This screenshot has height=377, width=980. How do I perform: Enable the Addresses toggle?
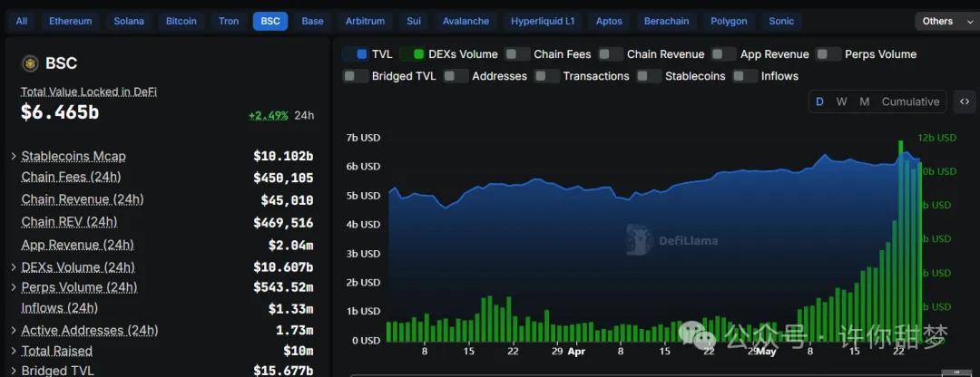click(456, 76)
